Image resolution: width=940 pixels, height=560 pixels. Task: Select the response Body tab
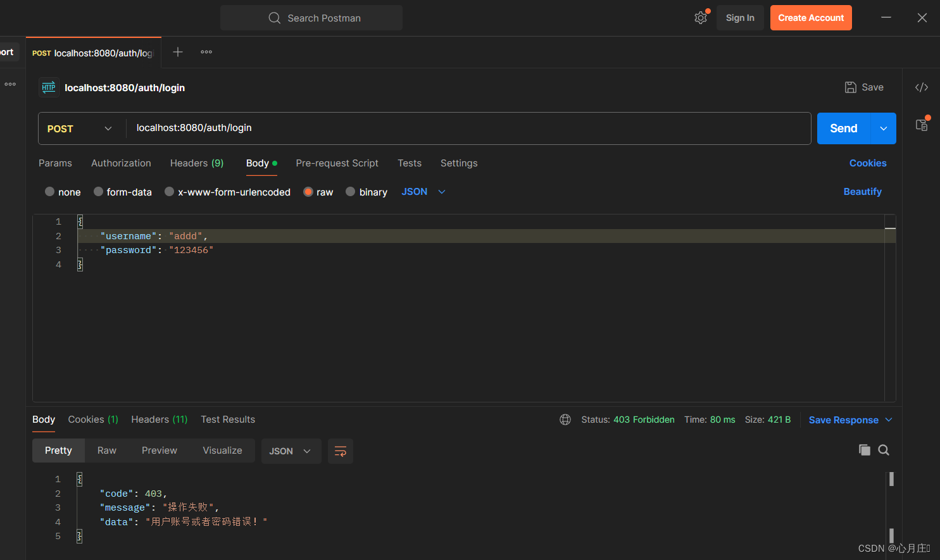[x=44, y=420]
